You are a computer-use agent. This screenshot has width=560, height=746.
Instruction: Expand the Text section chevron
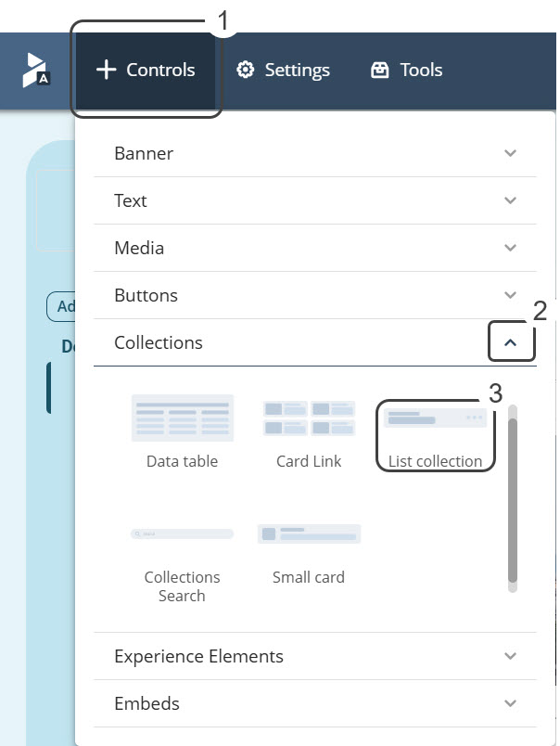510,200
